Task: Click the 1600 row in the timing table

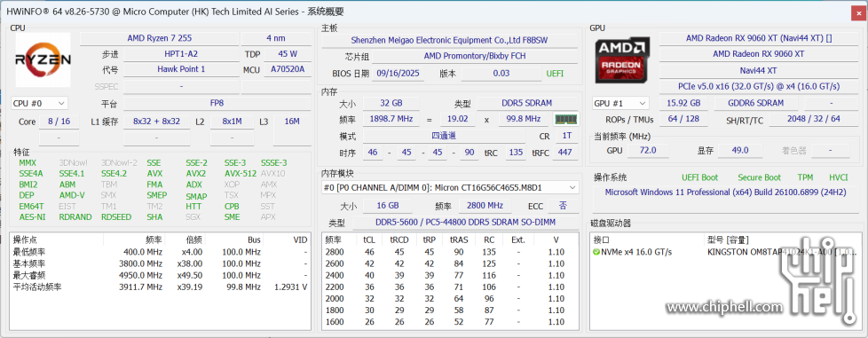Action: click(449, 321)
